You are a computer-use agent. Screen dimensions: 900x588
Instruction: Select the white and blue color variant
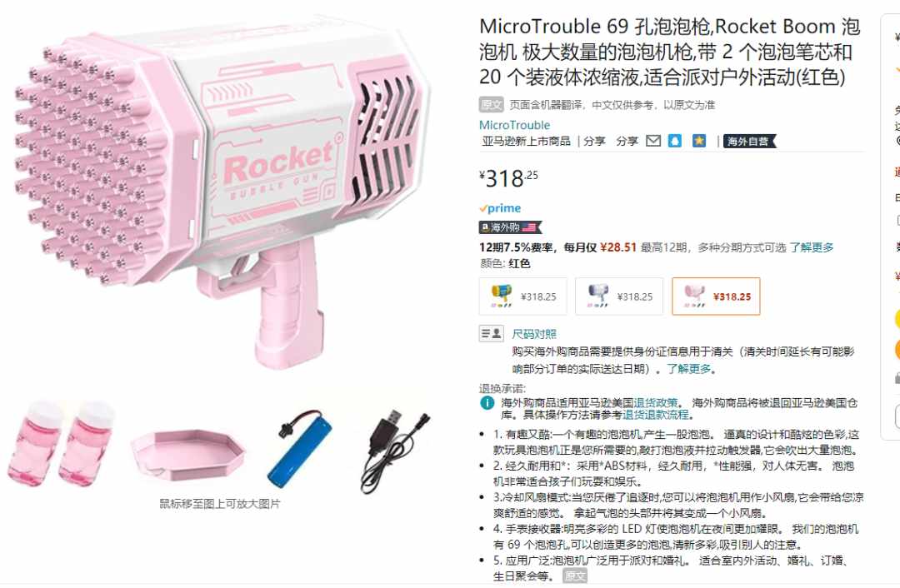tap(618, 296)
